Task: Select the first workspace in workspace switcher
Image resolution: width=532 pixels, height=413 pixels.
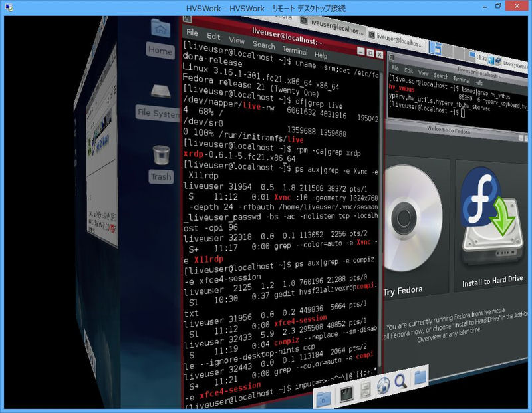Action: coord(437,47)
